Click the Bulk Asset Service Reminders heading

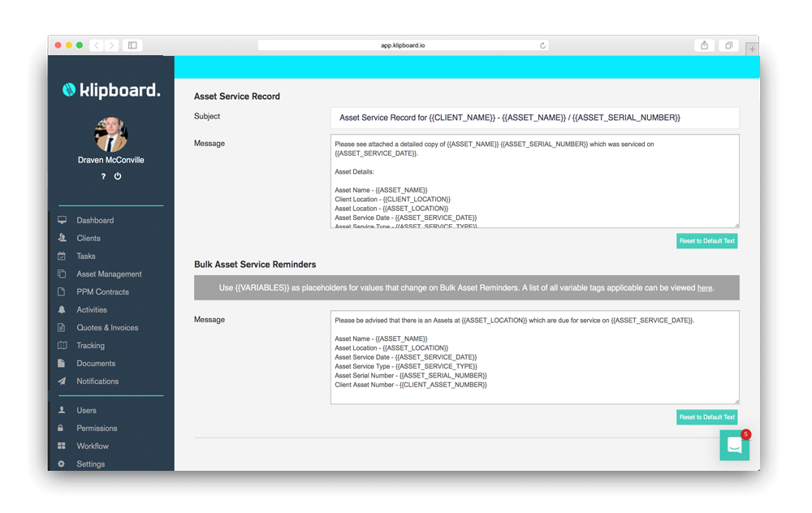click(x=255, y=265)
